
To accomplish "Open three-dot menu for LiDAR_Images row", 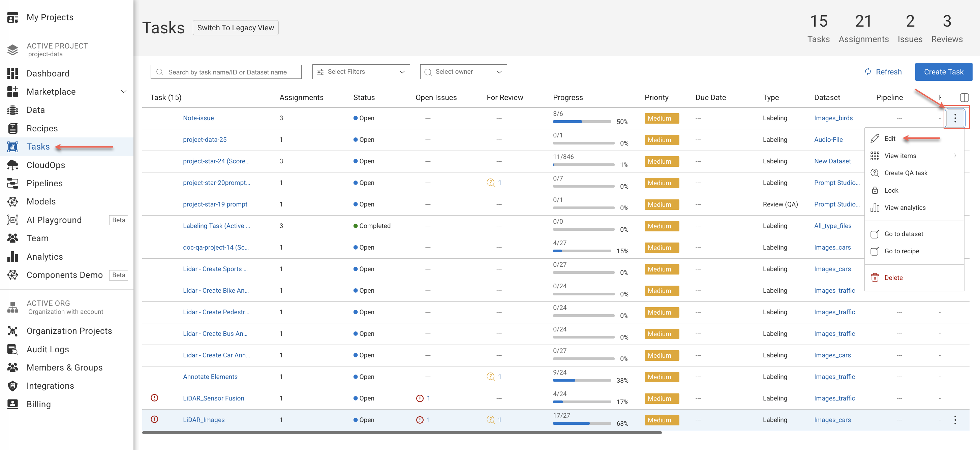I will coord(955,420).
